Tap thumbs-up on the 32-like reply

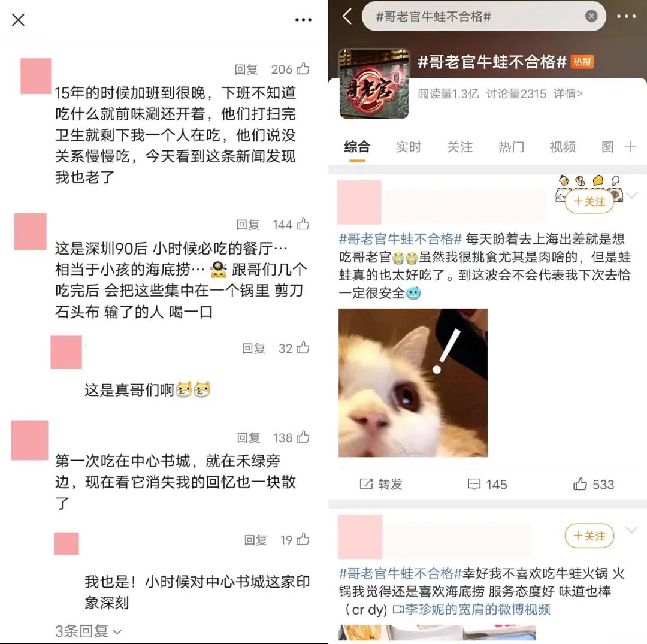(x=303, y=348)
